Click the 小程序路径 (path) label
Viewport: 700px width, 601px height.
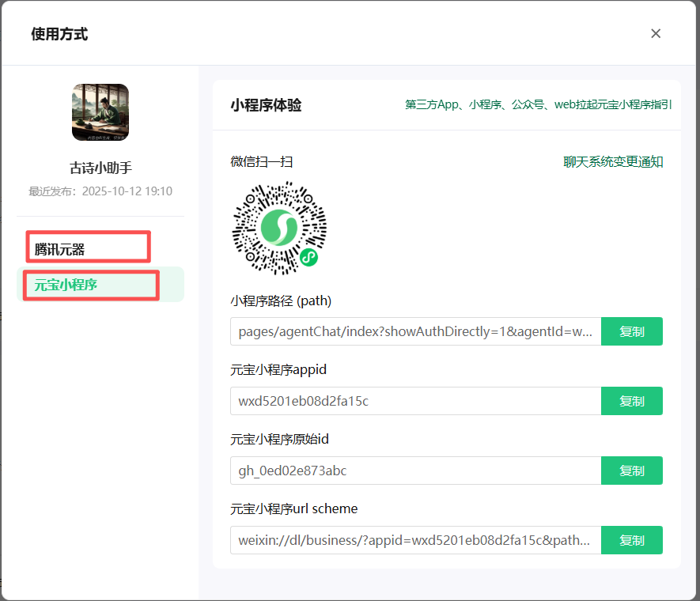point(281,300)
